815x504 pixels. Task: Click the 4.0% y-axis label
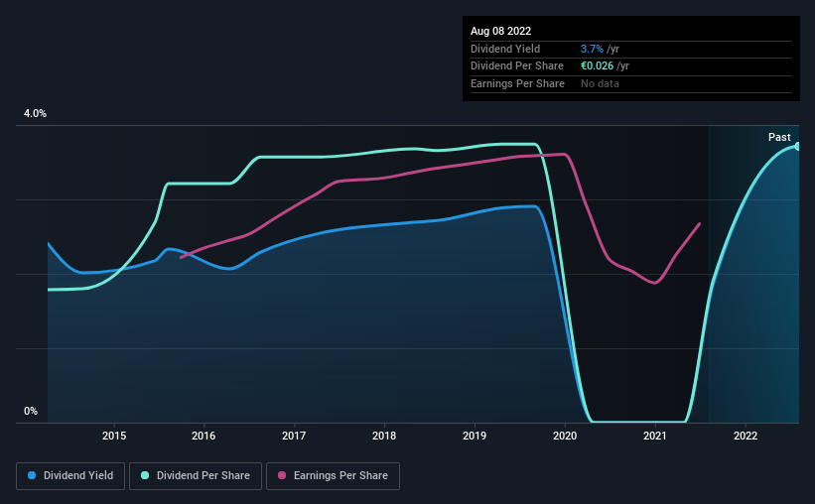pyautogui.click(x=36, y=114)
